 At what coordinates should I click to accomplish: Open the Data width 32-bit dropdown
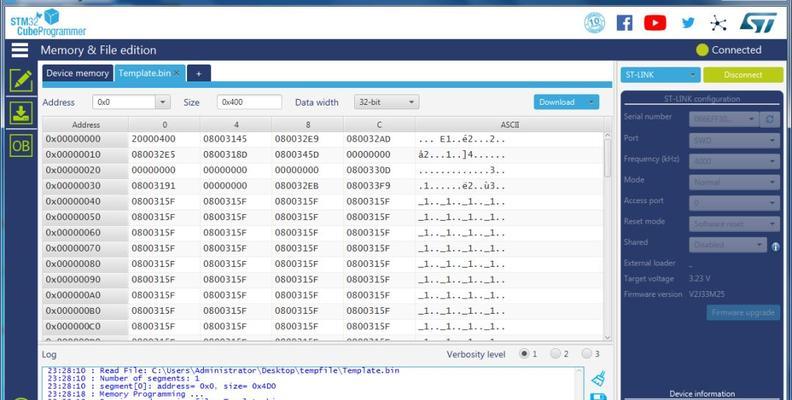tap(386, 102)
